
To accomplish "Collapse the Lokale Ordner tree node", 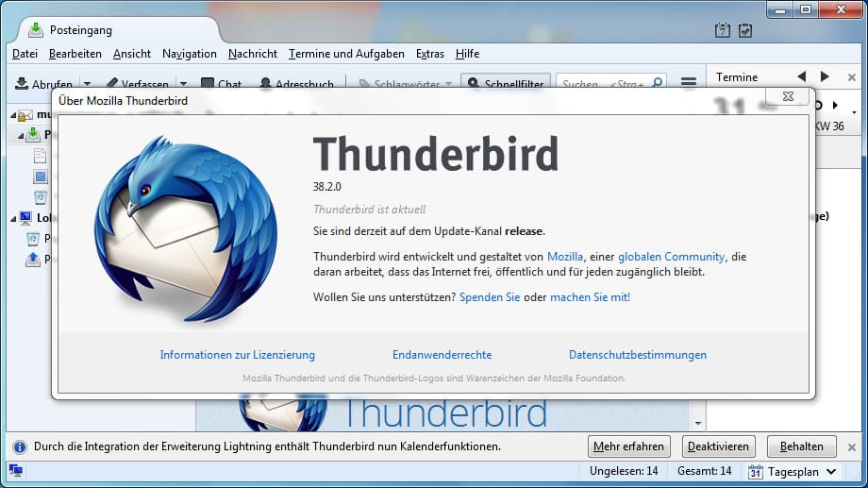I will click(x=13, y=219).
